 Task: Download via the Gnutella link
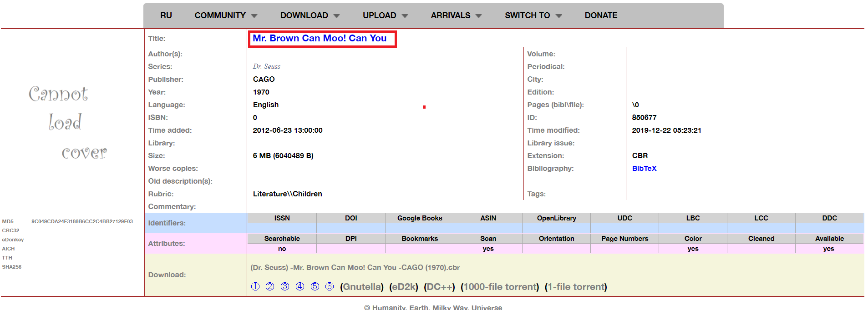362,287
